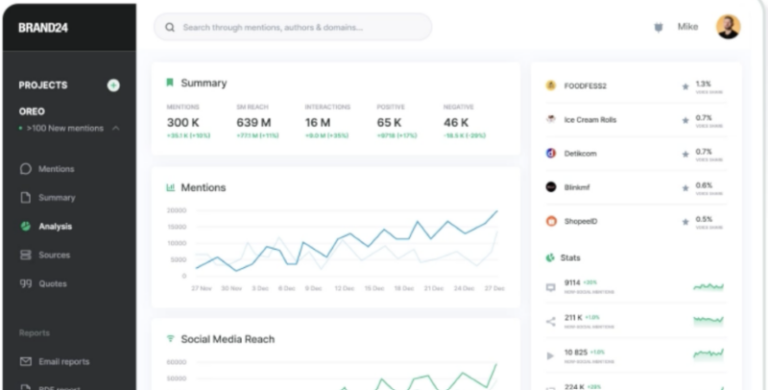768x390 pixels.
Task: Click the Sources server icon
Action: (25, 255)
